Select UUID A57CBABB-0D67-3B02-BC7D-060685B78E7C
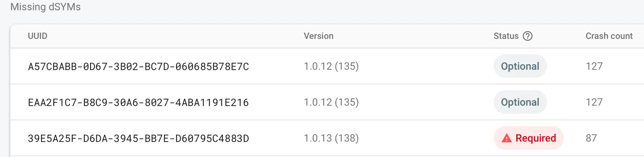 (x=138, y=66)
